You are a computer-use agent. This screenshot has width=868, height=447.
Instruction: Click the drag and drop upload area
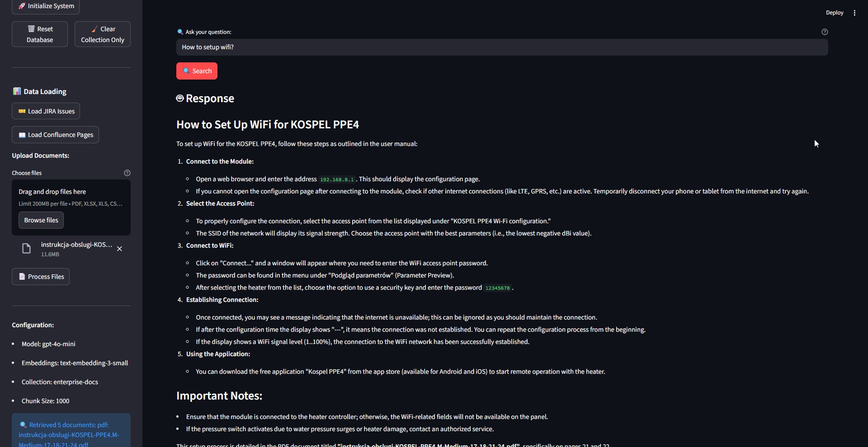[x=71, y=197]
